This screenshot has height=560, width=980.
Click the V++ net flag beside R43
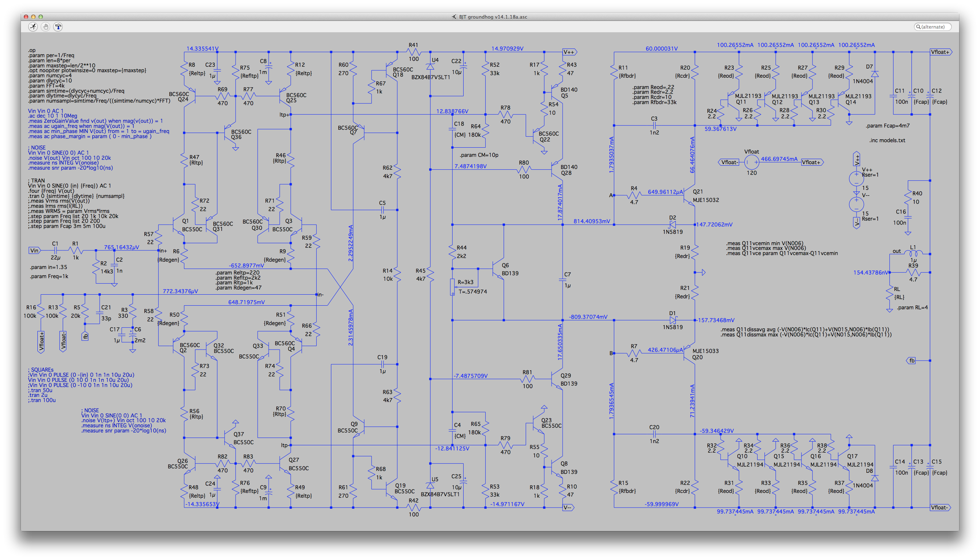pos(570,52)
